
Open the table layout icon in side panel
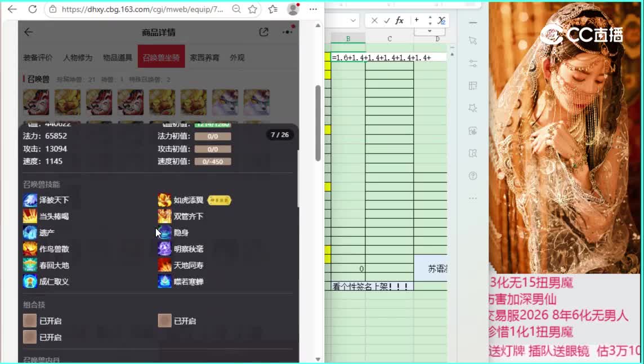tap(473, 86)
